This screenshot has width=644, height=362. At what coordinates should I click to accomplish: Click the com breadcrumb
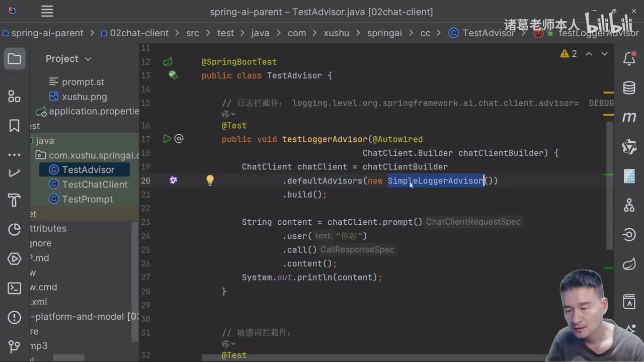(297, 33)
